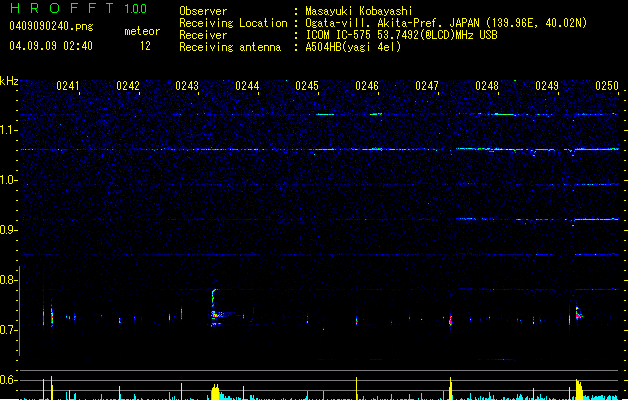629x400 pixels.
Task: Select the 0247 time marker
Action: click(427, 87)
